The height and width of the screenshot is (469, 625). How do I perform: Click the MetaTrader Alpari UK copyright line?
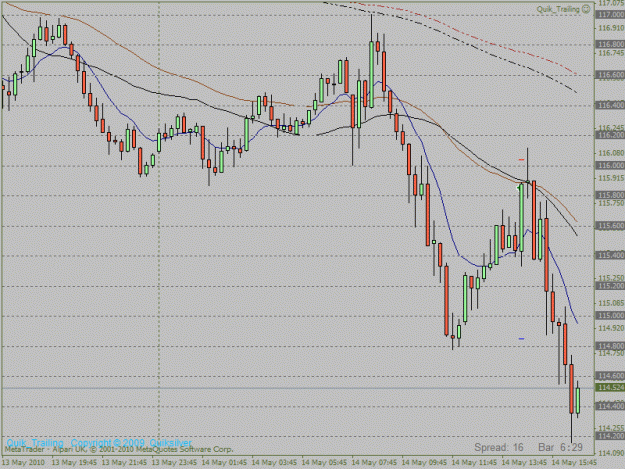pos(118,449)
